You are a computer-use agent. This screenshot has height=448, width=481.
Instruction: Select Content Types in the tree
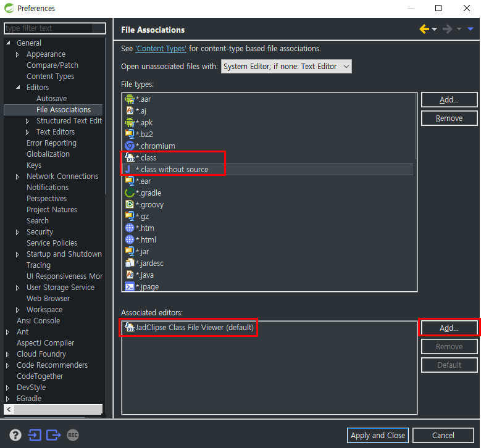pyautogui.click(x=50, y=77)
